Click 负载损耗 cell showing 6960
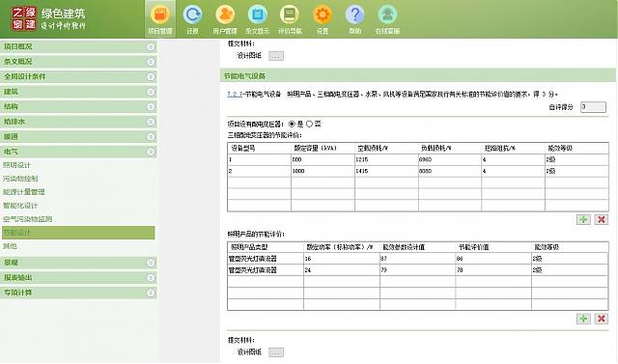Screen dimensions: 618x364 (x=450, y=159)
